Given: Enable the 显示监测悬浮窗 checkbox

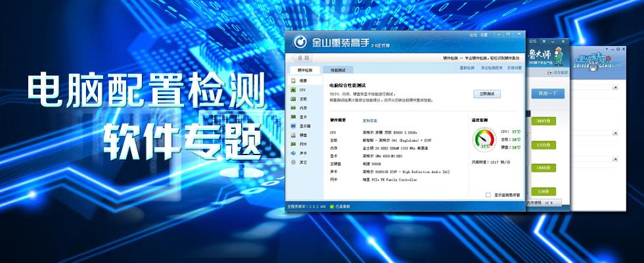Looking at the screenshot, I should tap(488, 195).
